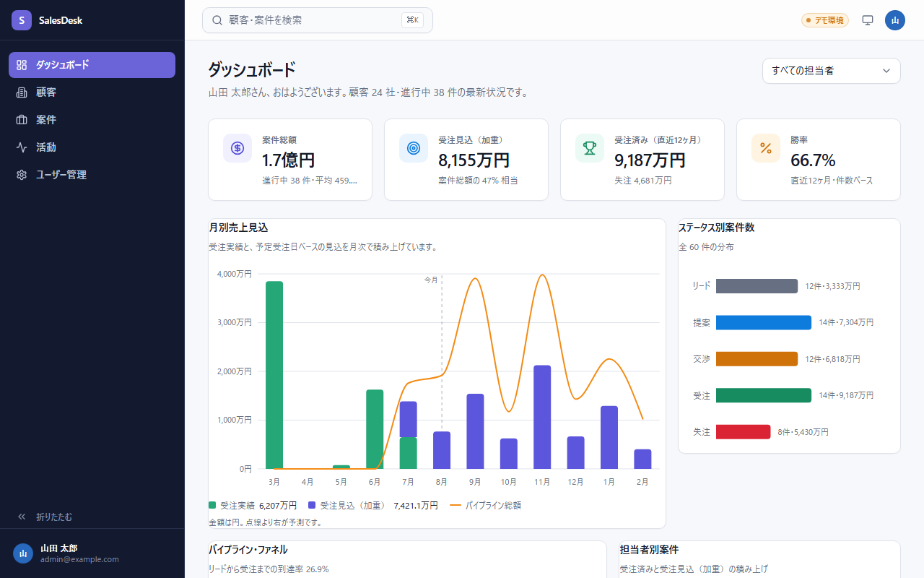
Task: Open the user avatar in top bar
Action: [x=895, y=20]
